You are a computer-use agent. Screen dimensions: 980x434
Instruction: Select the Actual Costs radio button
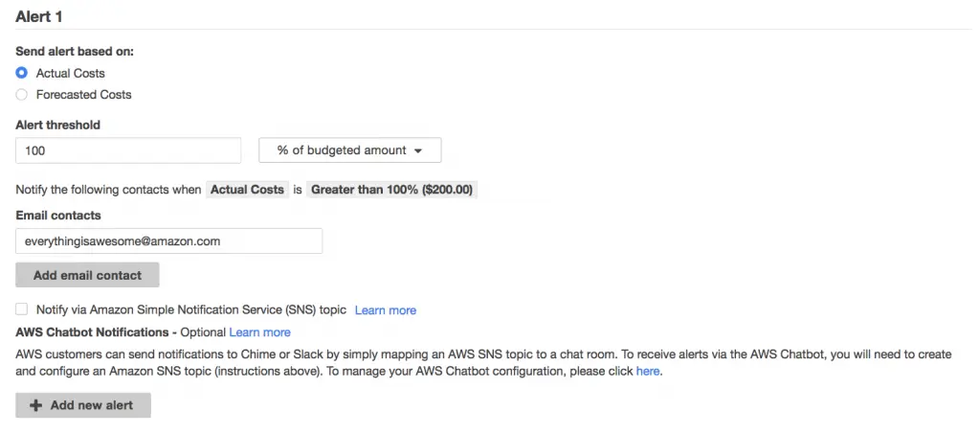pos(22,73)
